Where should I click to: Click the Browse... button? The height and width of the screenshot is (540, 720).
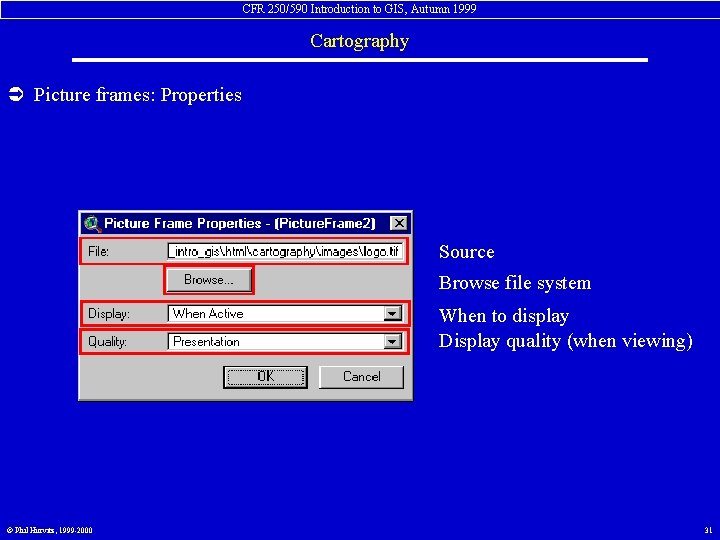(x=209, y=280)
